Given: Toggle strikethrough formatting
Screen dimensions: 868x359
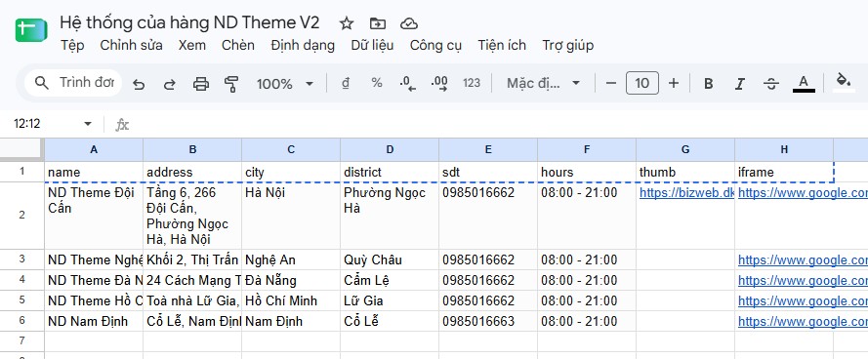Looking at the screenshot, I should tap(771, 84).
